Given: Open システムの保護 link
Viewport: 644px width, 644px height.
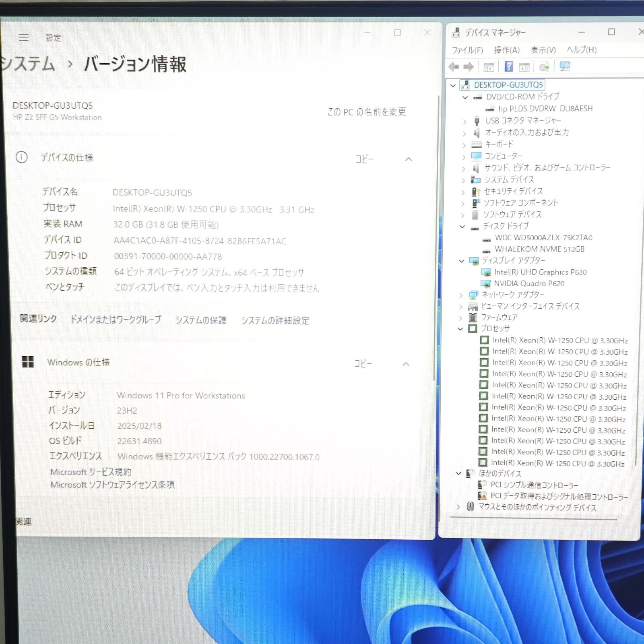Looking at the screenshot, I should (x=201, y=320).
